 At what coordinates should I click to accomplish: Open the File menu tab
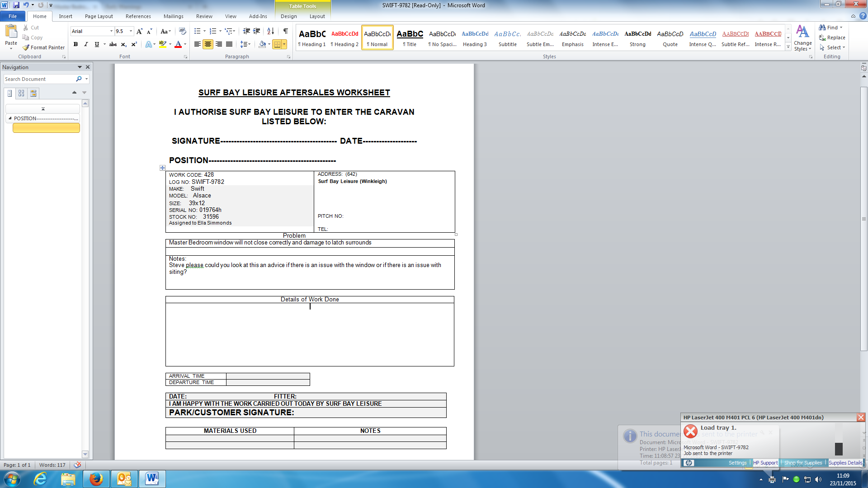click(x=13, y=16)
